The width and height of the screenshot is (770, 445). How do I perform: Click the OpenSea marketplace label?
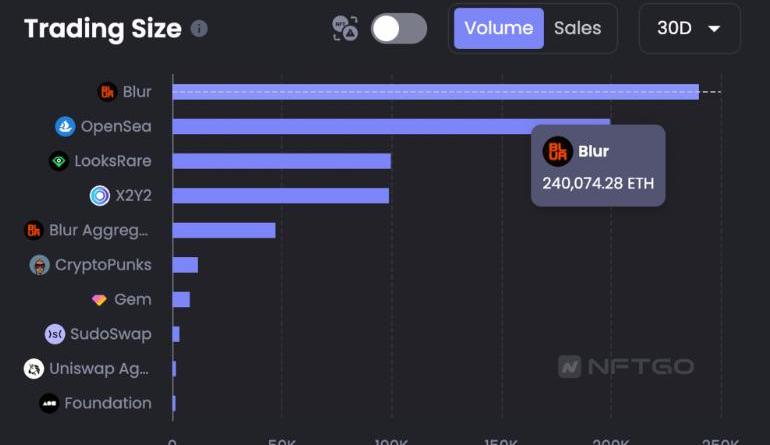click(116, 127)
